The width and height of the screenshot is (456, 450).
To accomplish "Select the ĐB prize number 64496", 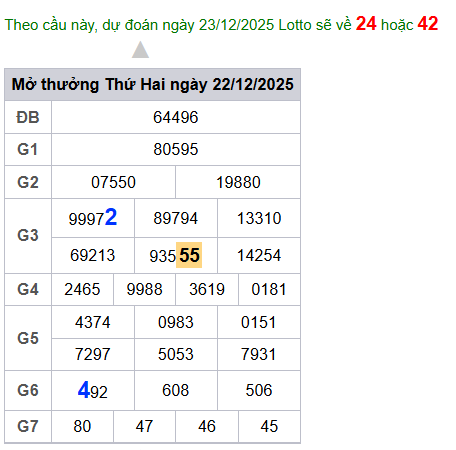I will (x=176, y=117).
